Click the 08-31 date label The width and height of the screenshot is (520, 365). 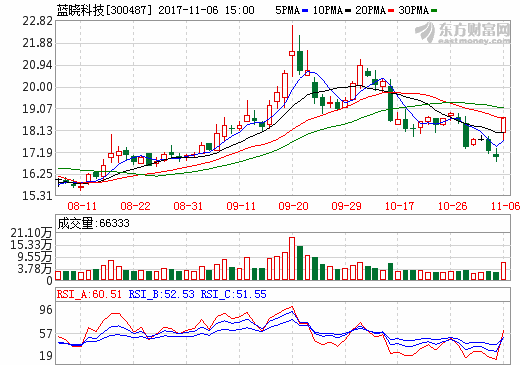coord(188,206)
